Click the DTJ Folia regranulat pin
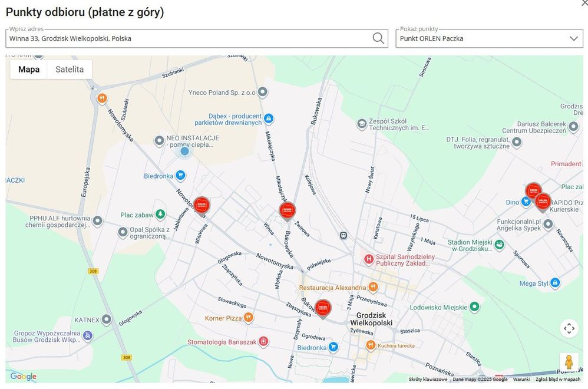The width and height of the screenshot is (588, 389). point(517,142)
